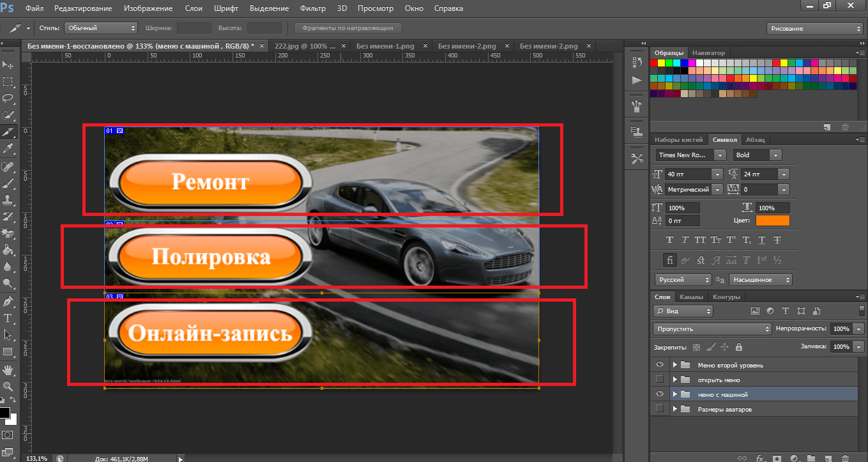Choose the Zoom tool in toolbar

click(8, 386)
